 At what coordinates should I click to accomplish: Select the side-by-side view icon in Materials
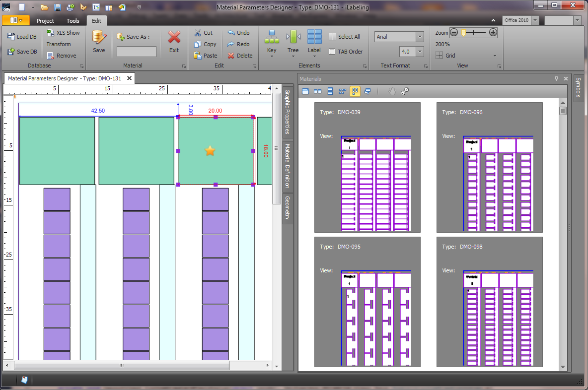(318, 91)
